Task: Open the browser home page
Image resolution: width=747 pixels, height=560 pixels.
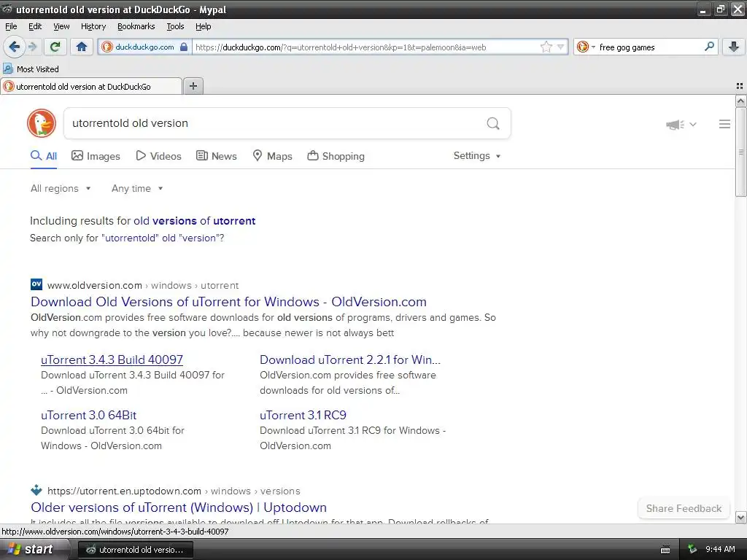Action: point(82,47)
